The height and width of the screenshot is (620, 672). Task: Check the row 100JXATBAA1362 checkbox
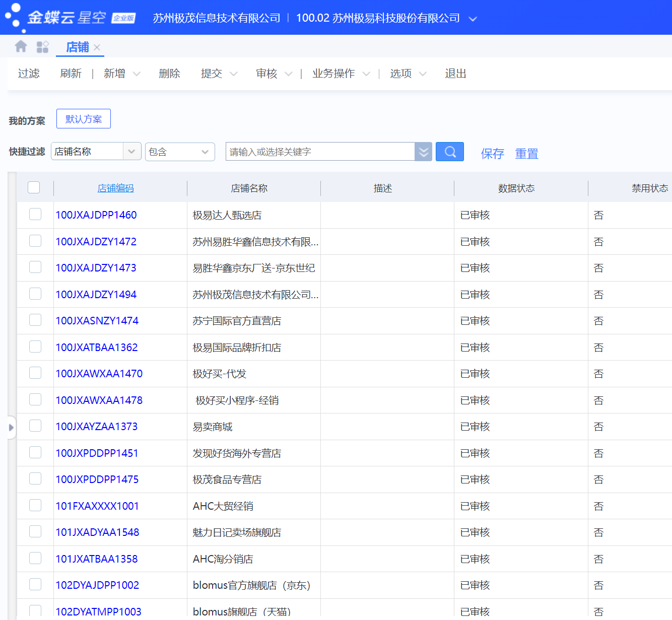click(x=35, y=347)
